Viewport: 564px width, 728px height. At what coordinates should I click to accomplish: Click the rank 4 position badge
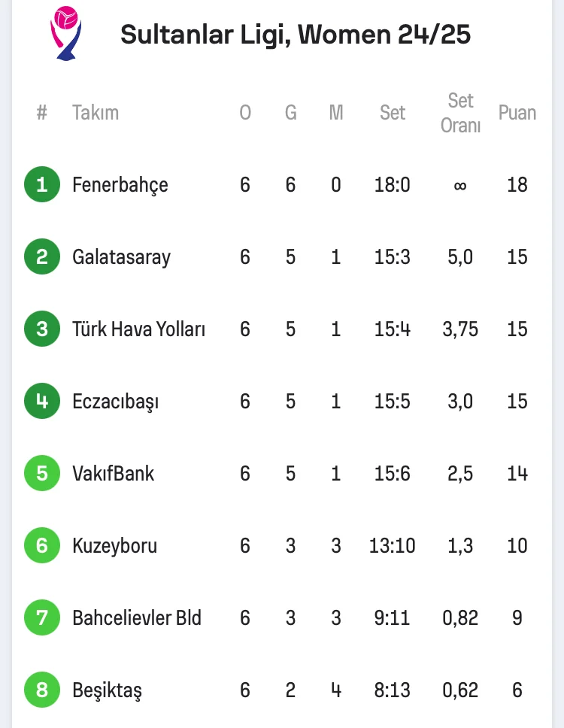[x=42, y=401]
